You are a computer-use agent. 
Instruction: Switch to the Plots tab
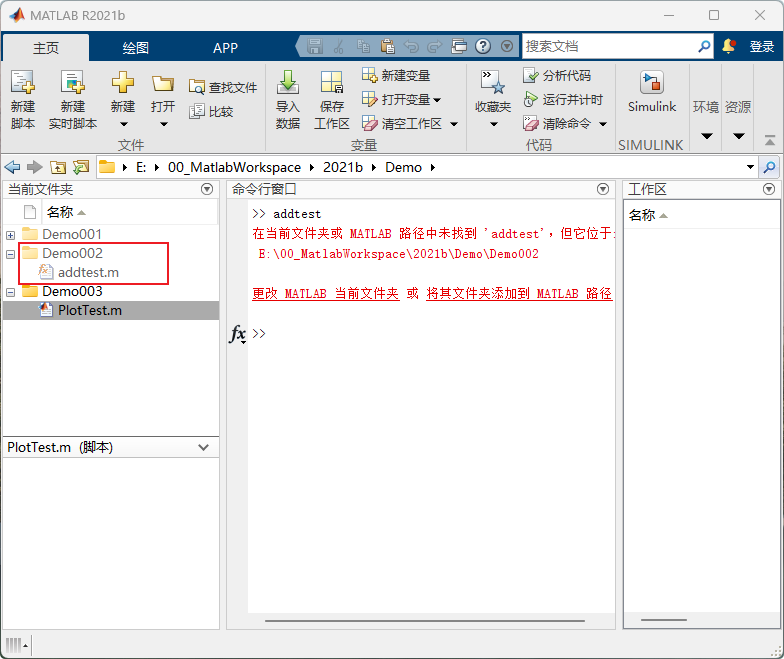point(135,47)
